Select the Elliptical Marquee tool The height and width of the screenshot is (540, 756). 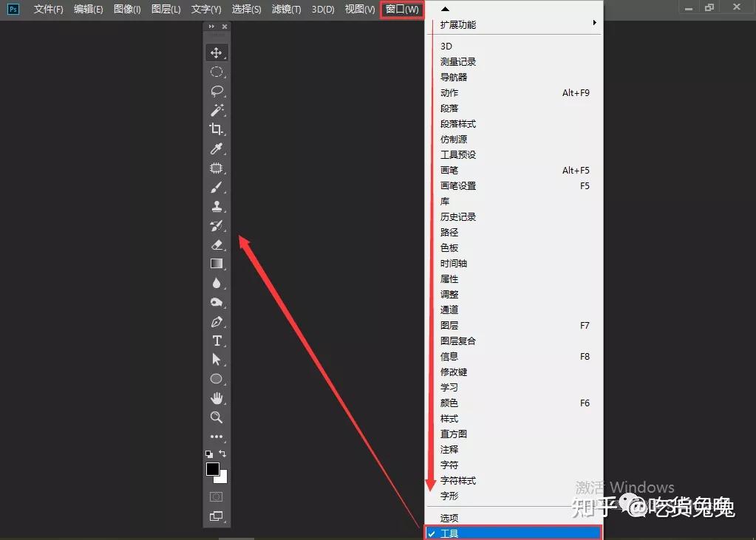tap(217, 72)
